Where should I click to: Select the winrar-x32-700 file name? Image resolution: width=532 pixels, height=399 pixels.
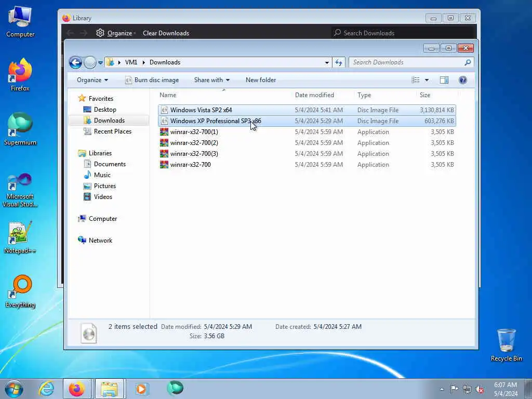pyautogui.click(x=190, y=165)
